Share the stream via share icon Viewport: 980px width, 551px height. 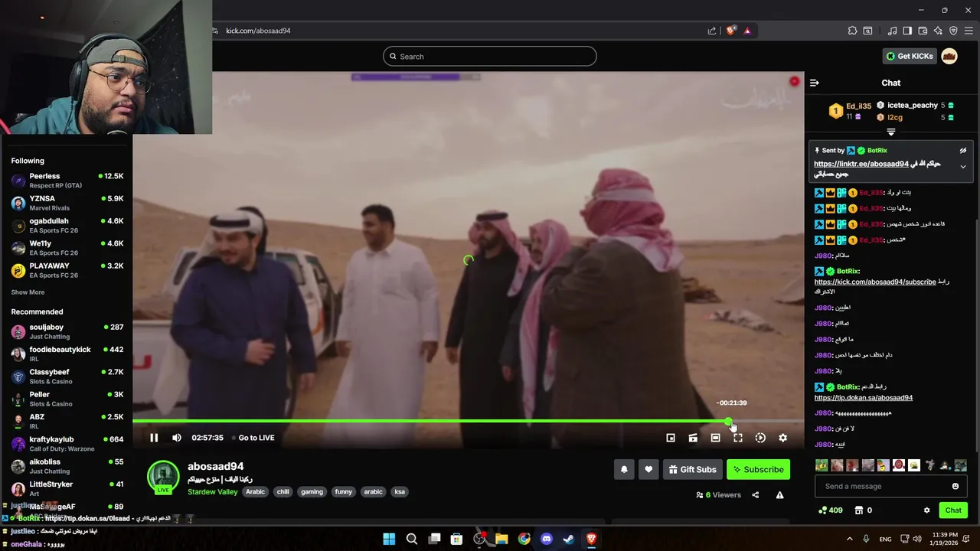coord(755,495)
